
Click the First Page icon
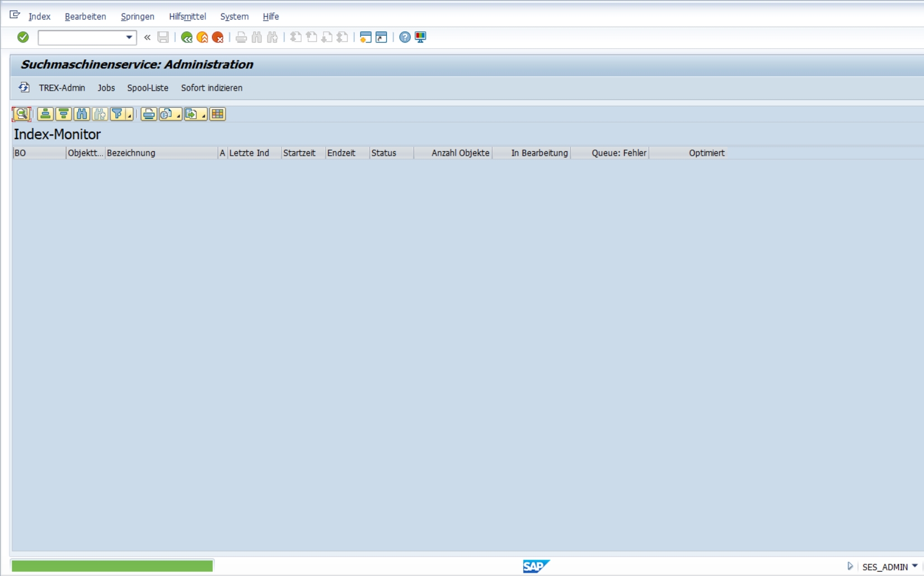tap(296, 38)
